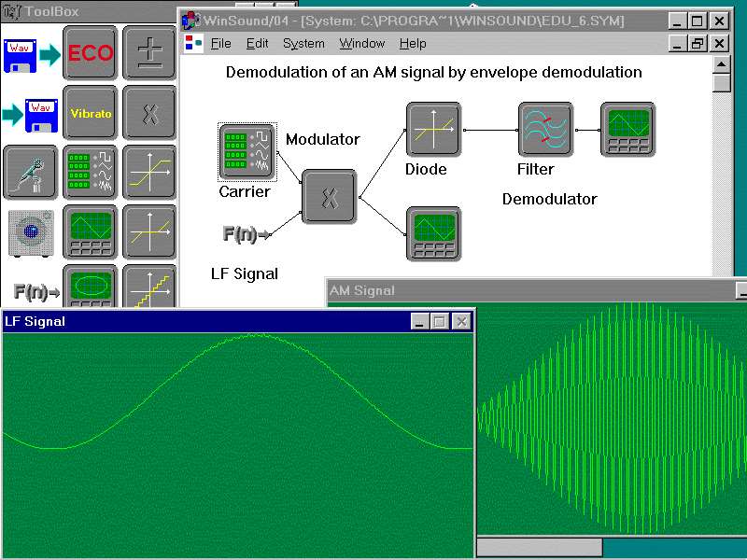Image resolution: width=747 pixels, height=560 pixels.
Task: Select the F(n) function tool in ToolBox
Action: point(36,291)
